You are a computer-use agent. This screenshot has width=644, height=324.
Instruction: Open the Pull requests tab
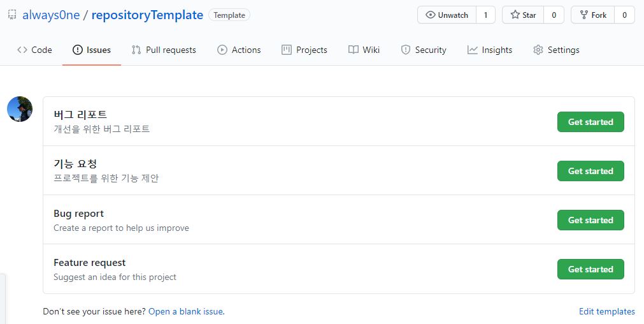pyautogui.click(x=164, y=50)
